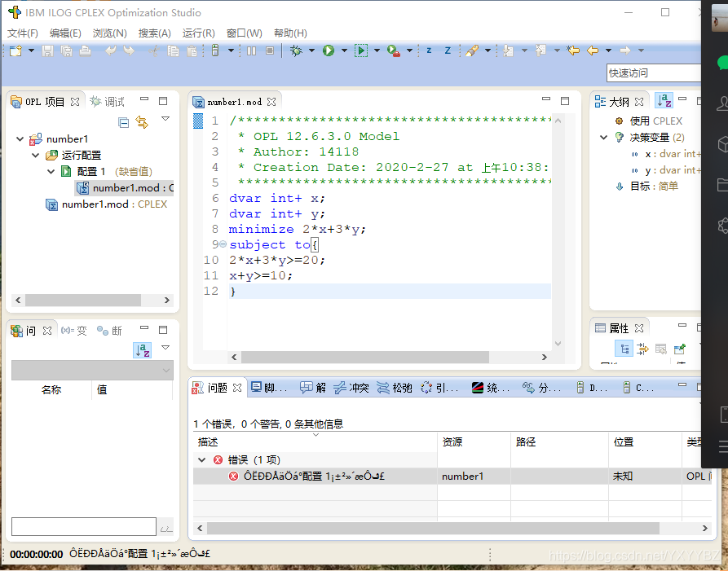Click the Stop (terminate) toolbar button
This screenshot has height=571, width=728.
point(270,51)
